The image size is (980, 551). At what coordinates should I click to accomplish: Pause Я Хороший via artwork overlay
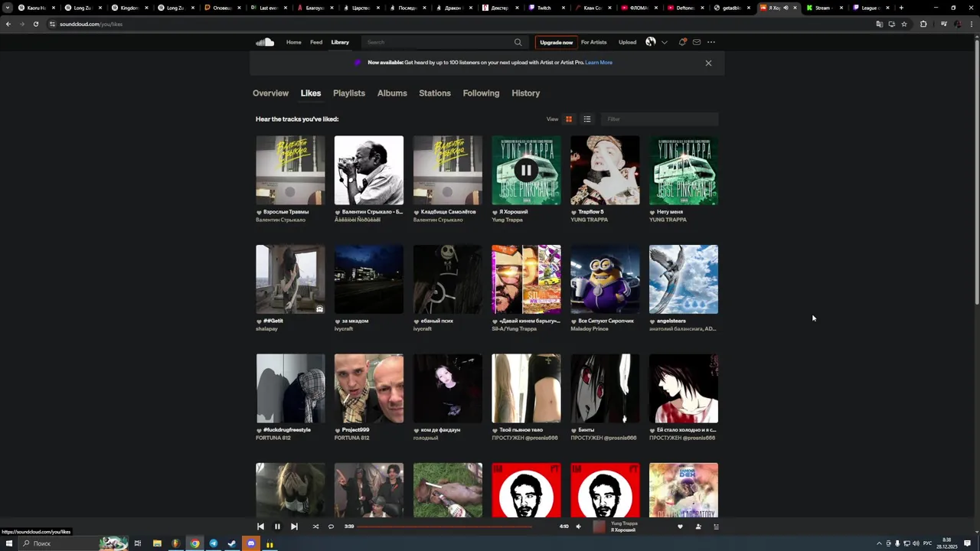coord(526,170)
